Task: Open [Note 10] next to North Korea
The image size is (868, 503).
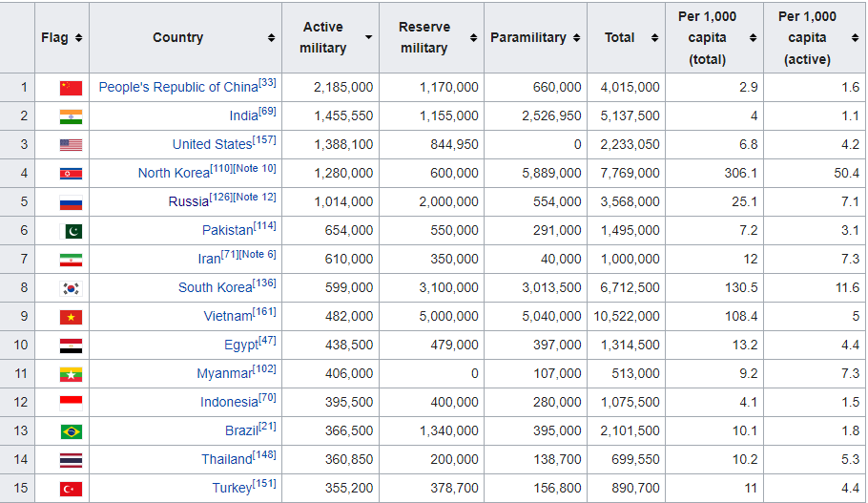Action: 255,168
